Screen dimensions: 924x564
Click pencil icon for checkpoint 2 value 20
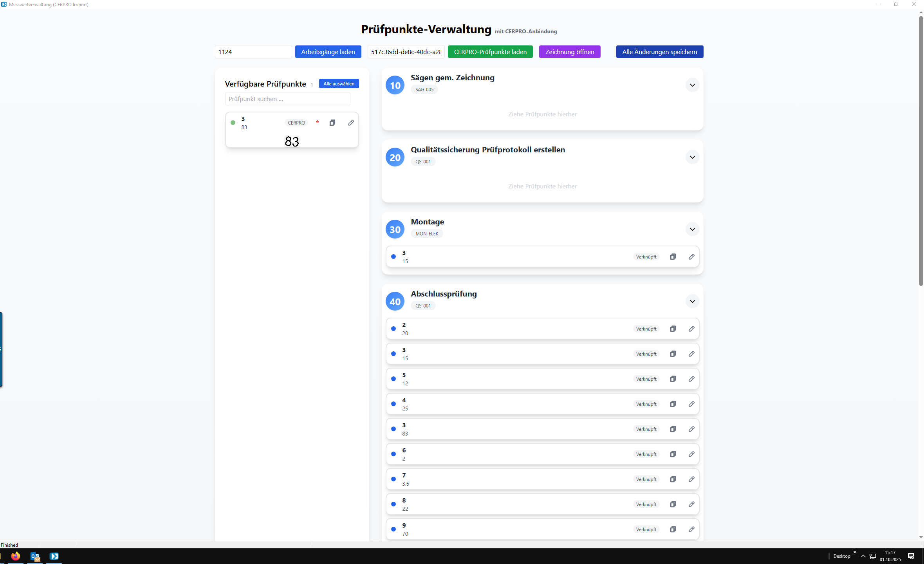click(x=691, y=329)
